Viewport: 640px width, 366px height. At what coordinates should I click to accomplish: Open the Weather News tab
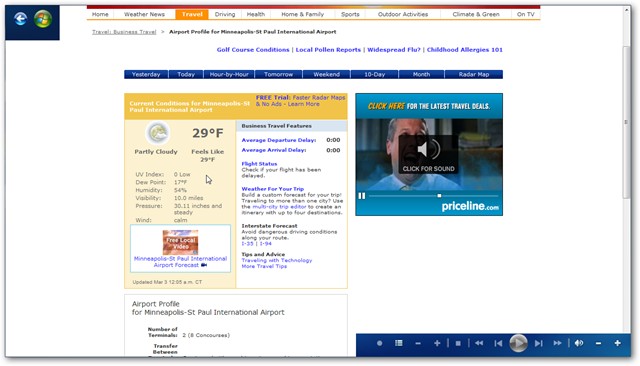pos(144,14)
